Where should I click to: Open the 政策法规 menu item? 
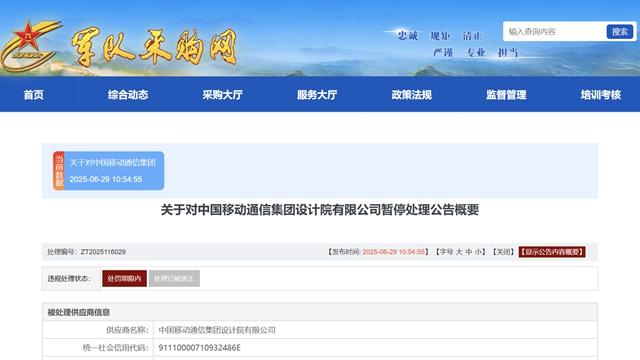pos(411,95)
